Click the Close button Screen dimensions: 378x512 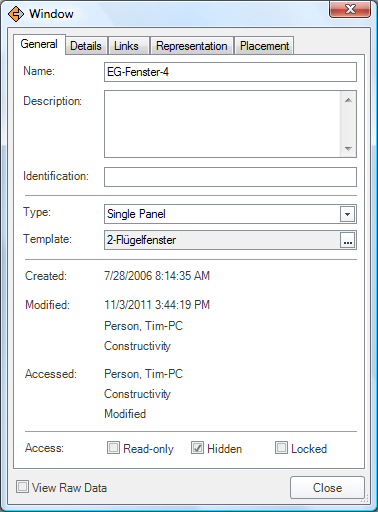click(327, 488)
